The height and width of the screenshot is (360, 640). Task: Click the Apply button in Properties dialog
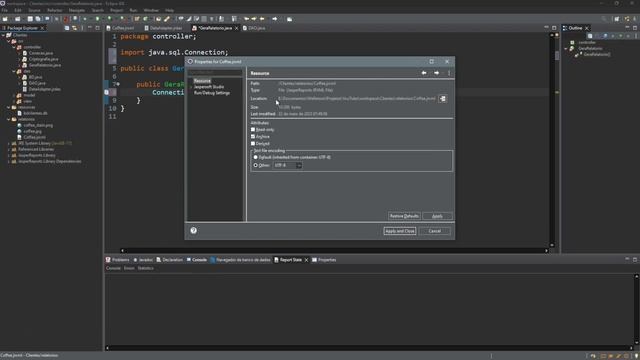coord(437,216)
